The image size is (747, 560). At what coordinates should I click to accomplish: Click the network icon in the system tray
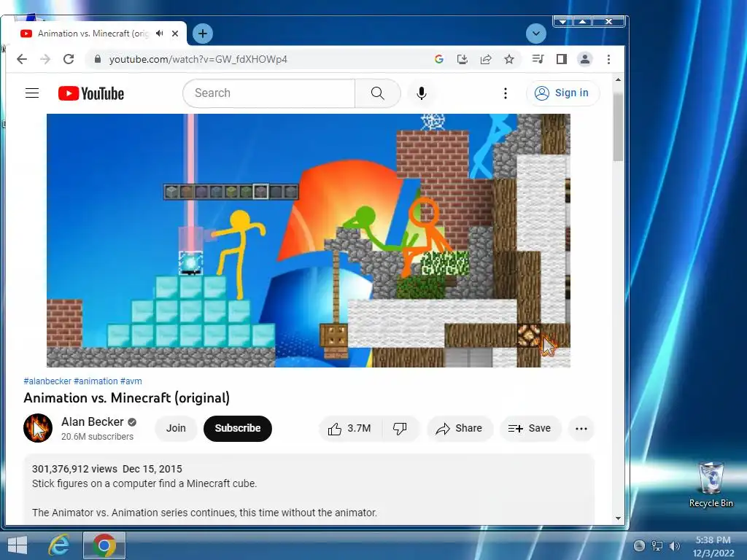pyautogui.click(x=657, y=545)
